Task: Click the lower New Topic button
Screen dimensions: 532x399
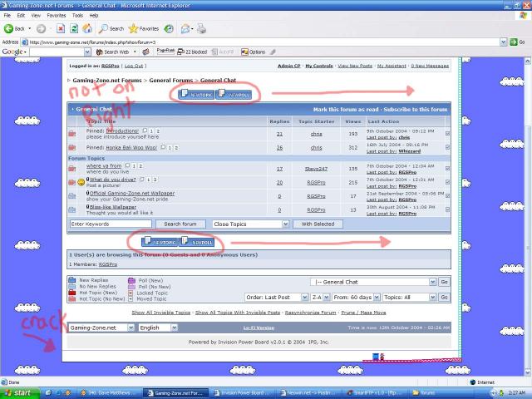Action: tap(160, 242)
